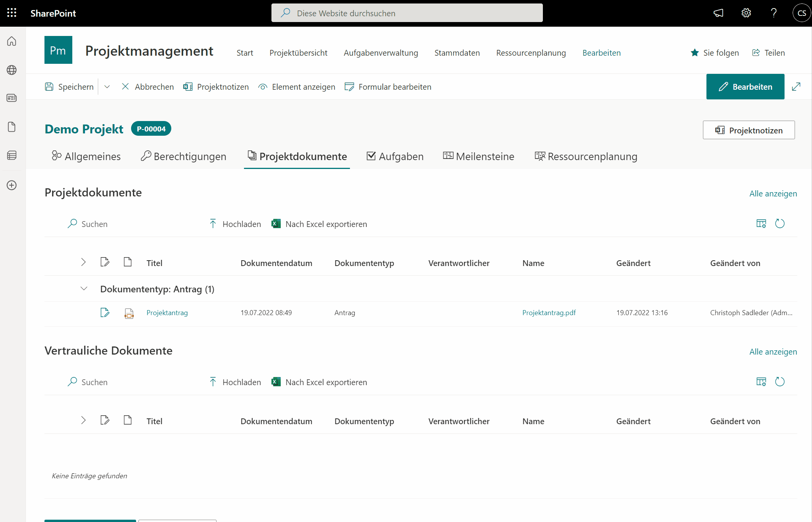Expand chevron in Vertrauliche Dokumente header
The width and height of the screenshot is (812, 522).
84,421
